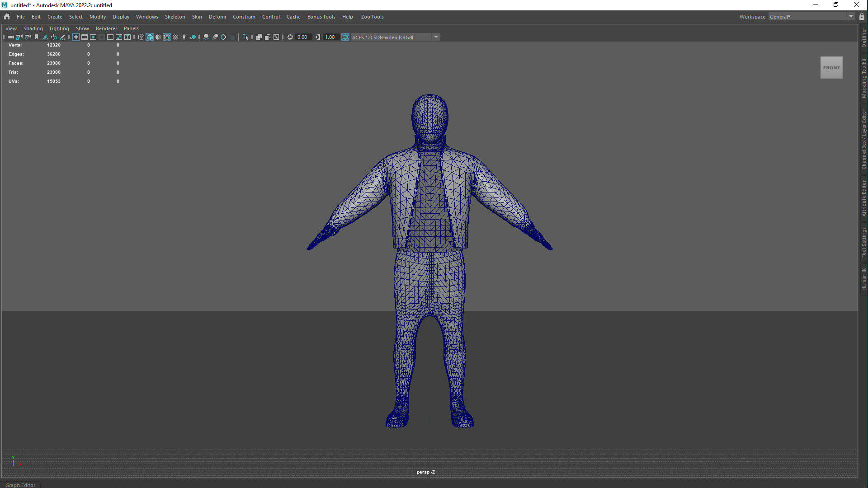
Task: Click the isolate select icon
Action: tap(245, 37)
